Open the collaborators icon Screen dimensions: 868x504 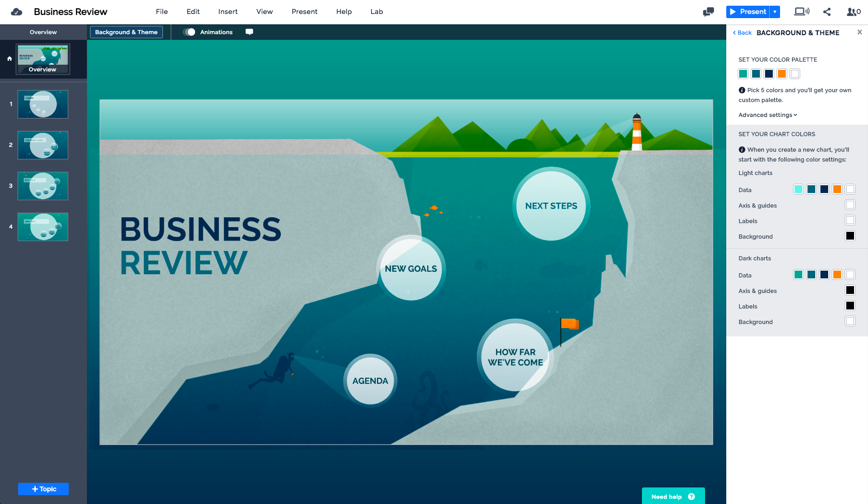[x=853, y=12]
